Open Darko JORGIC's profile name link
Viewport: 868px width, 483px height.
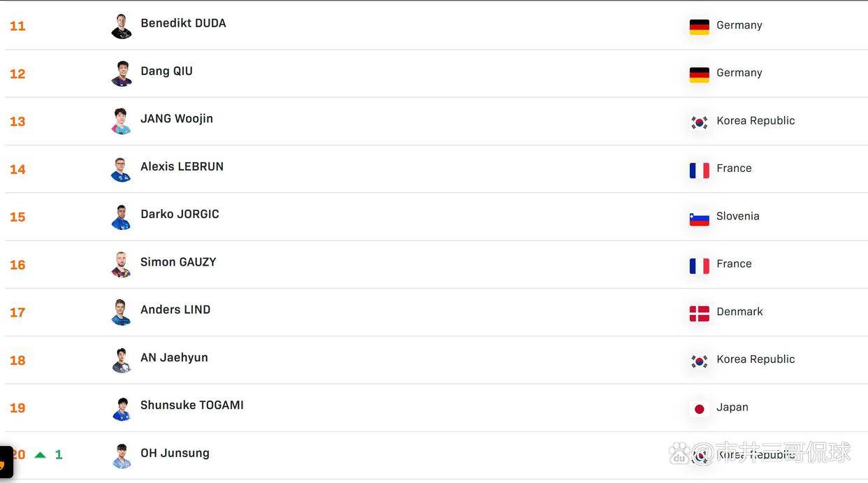(180, 214)
